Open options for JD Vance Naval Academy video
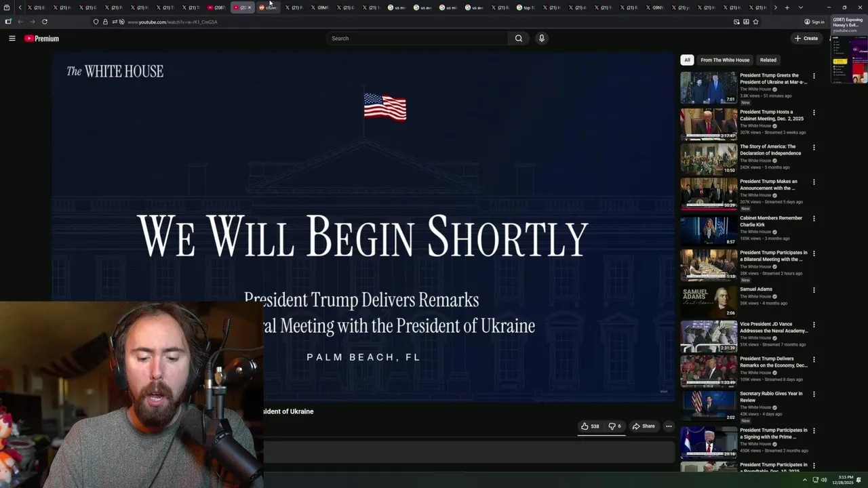Screen dimensions: 868x488 click(814, 325)
